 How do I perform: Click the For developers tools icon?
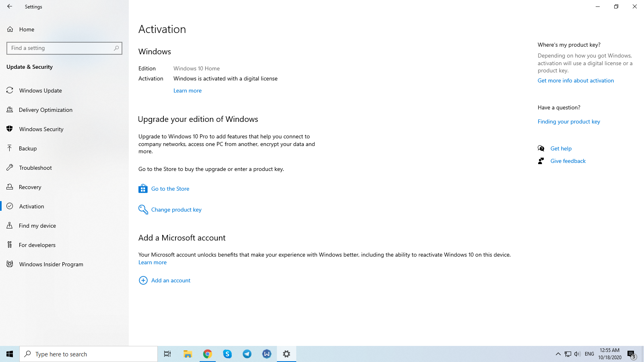coord(10,245)
